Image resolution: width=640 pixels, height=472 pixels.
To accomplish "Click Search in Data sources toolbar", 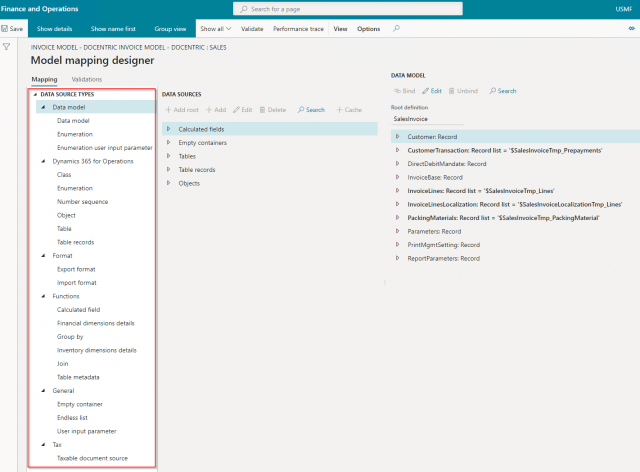I will (x=311, y=110).
